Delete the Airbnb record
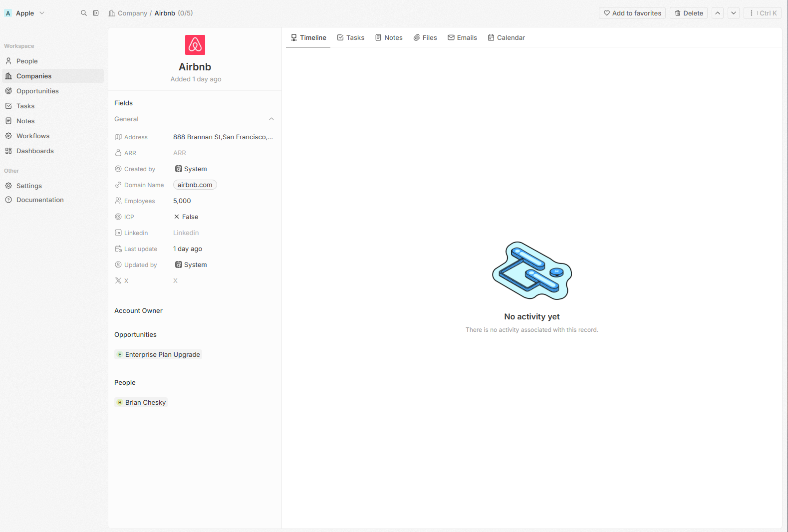The image size is (788, 532). click(689, 13)
